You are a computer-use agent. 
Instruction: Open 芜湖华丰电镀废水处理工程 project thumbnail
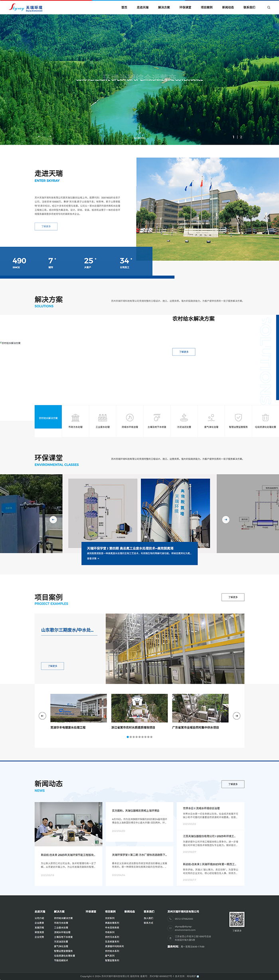click(79, 708)
